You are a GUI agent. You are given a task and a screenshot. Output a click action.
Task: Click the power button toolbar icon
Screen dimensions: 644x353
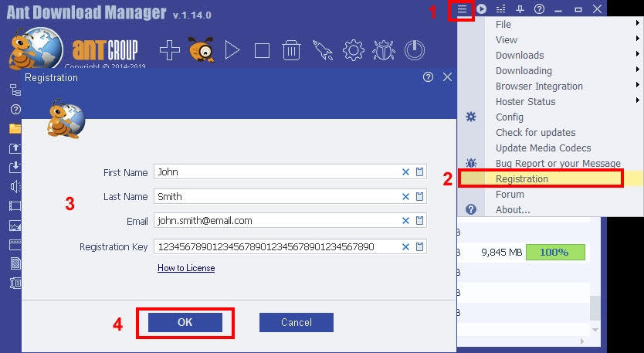[x=414, y=50]
